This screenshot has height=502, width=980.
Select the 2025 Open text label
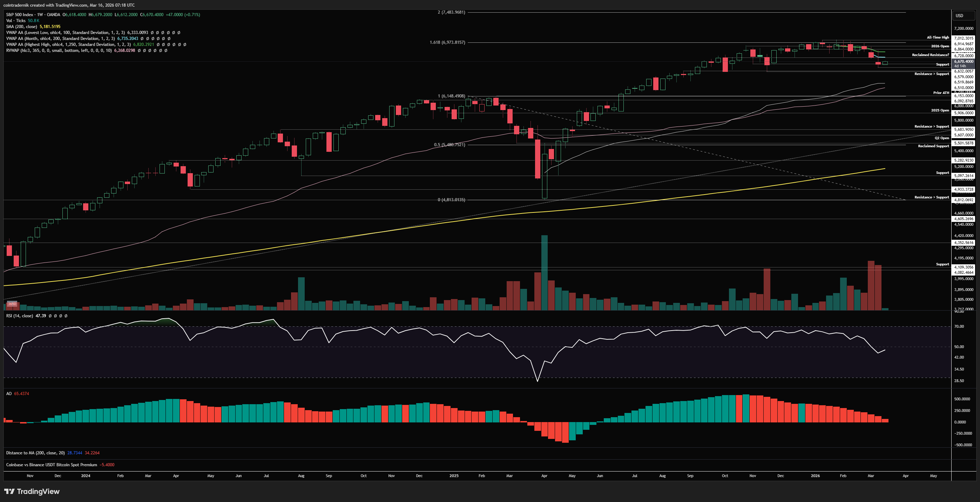click(x=940, y=110)
